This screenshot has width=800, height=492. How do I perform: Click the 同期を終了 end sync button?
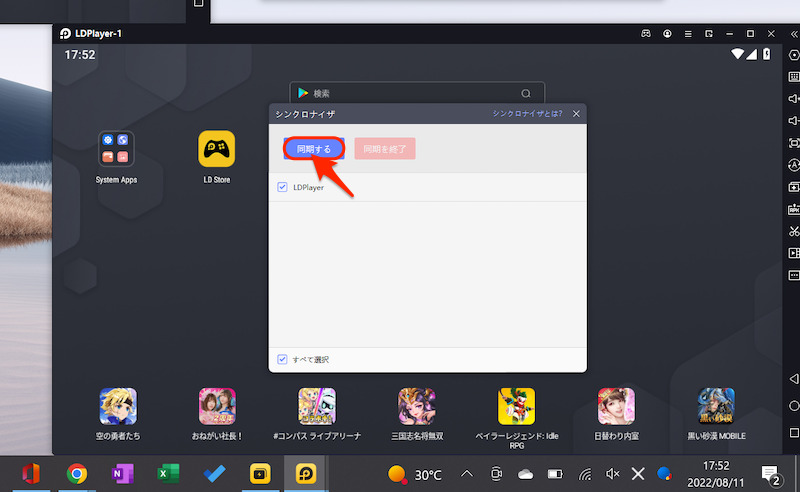pyautogui.click(x=384, y=149)
